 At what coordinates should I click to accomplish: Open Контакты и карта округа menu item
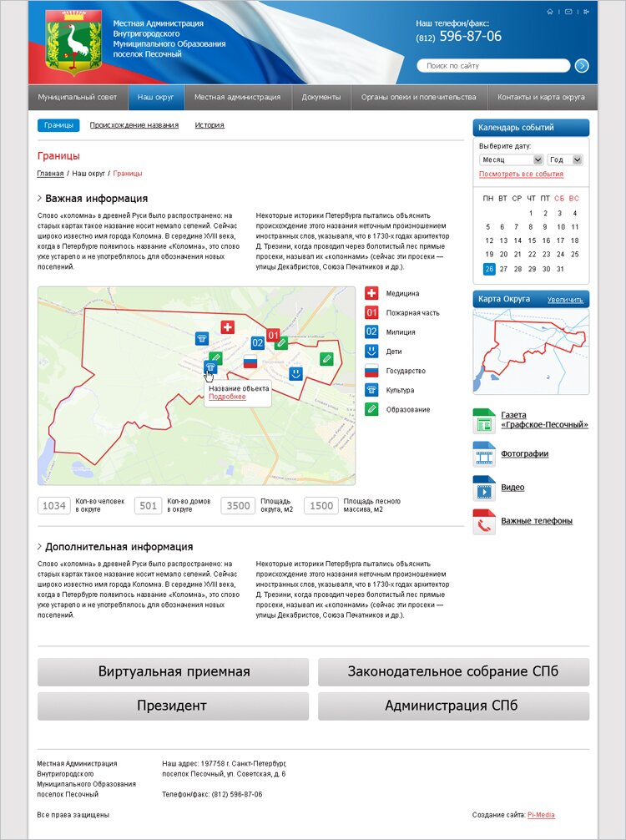pyautogui.click(x=542, y=97)
